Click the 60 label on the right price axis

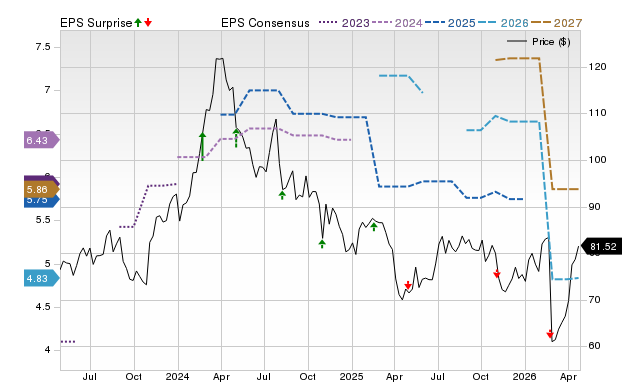tap(594, 346)
